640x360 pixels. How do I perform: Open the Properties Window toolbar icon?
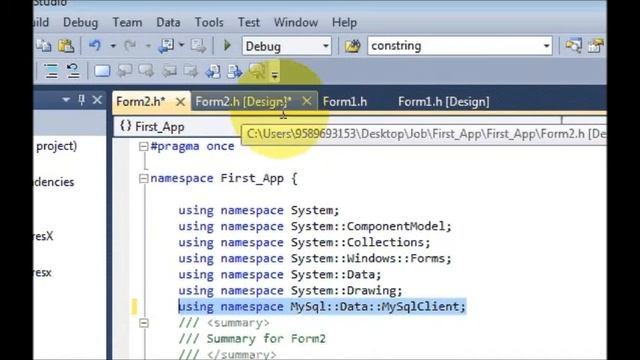(x=596, y=46)
